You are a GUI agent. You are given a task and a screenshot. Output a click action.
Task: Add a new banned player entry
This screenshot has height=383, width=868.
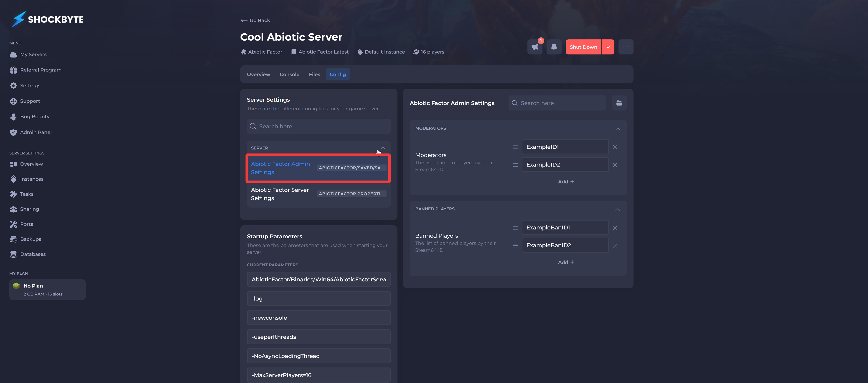pyautogui.click(x=566, y=262)
